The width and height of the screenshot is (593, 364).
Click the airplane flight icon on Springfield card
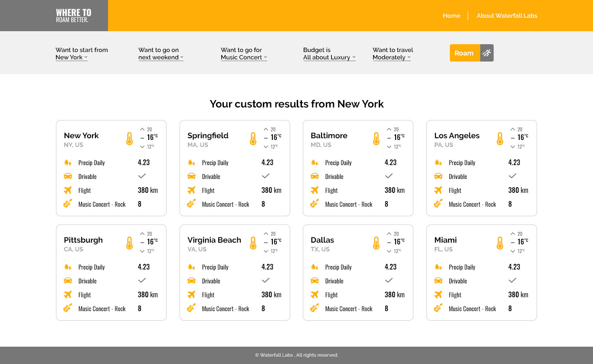pyautogui.click(x=191, y=190)
